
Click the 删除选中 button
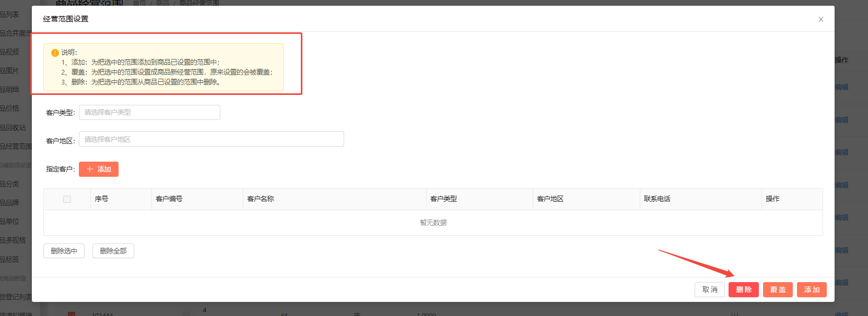(64, 251)
